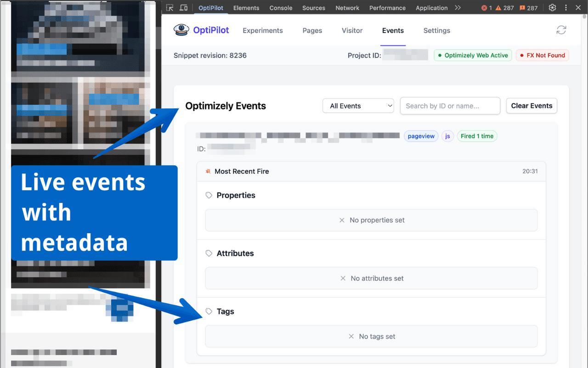Click the No attributes set message

[377, 278]
